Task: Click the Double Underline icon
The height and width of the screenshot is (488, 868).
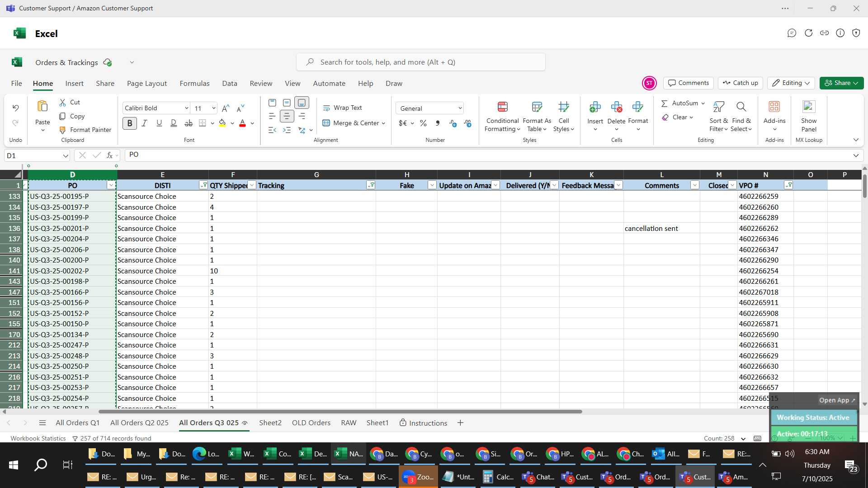Action: 174,123
